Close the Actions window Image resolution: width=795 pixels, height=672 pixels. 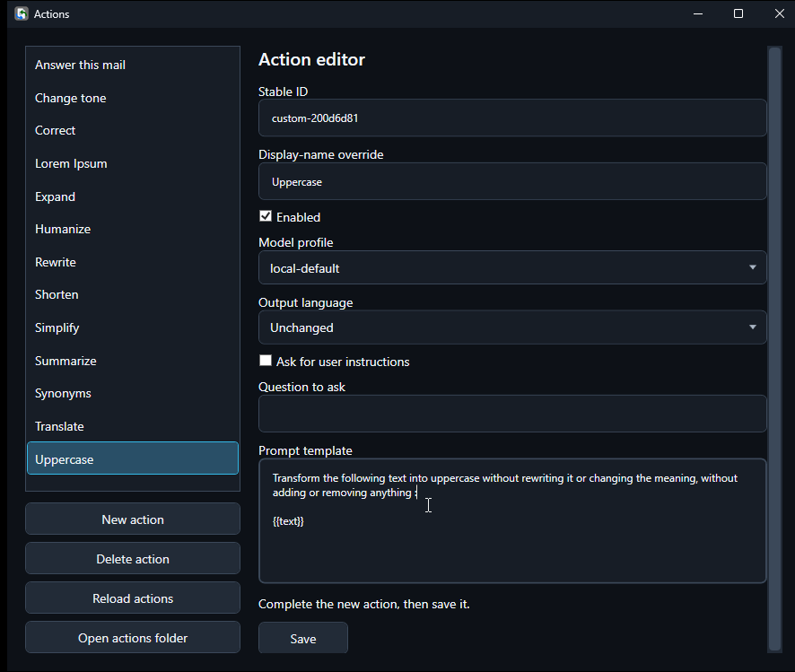(x=779, y=13)
